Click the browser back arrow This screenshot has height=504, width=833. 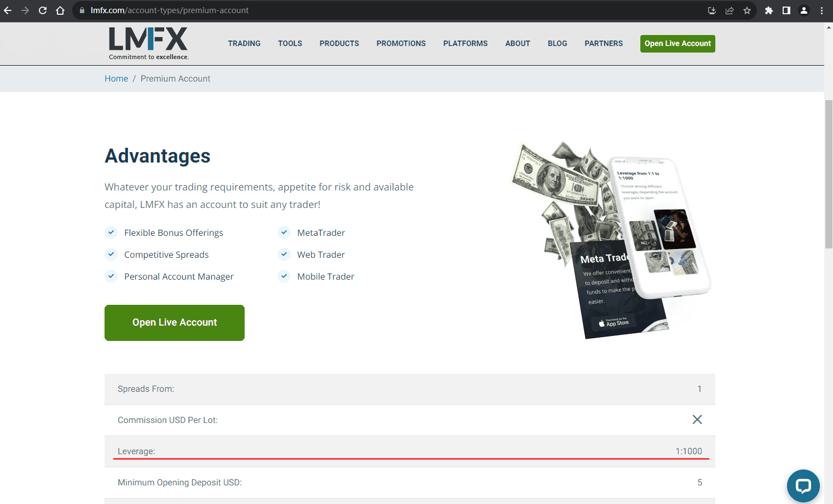coord(8,10)
